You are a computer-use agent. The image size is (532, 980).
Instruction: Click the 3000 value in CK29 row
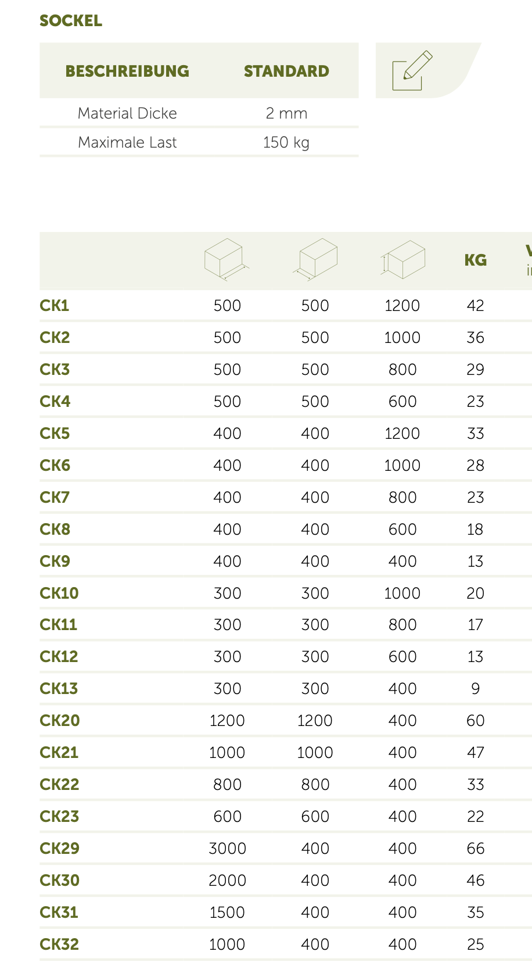tap(227, 849)
